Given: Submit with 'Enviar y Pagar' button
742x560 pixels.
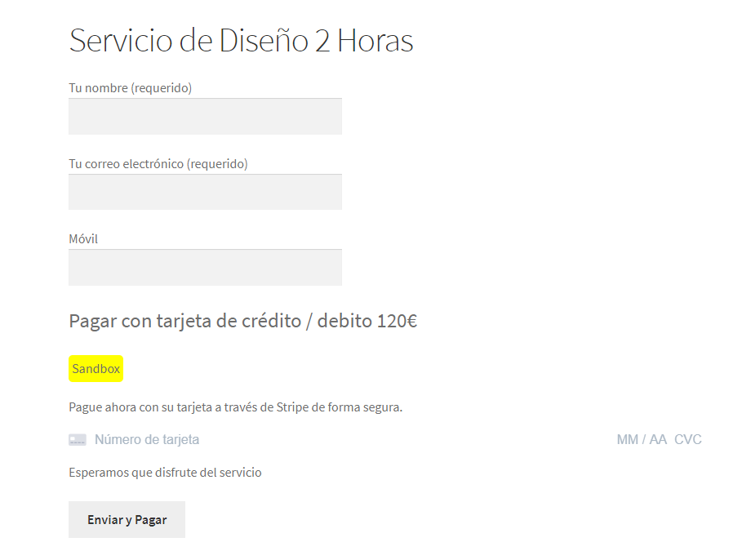Looking at the screenshot, I should point(127,519).
